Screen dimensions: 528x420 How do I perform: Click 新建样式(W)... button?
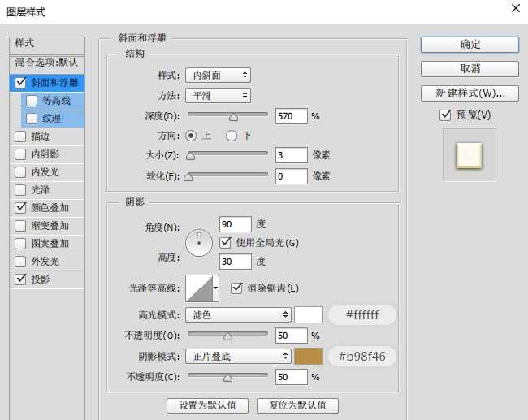coord(470,93)
